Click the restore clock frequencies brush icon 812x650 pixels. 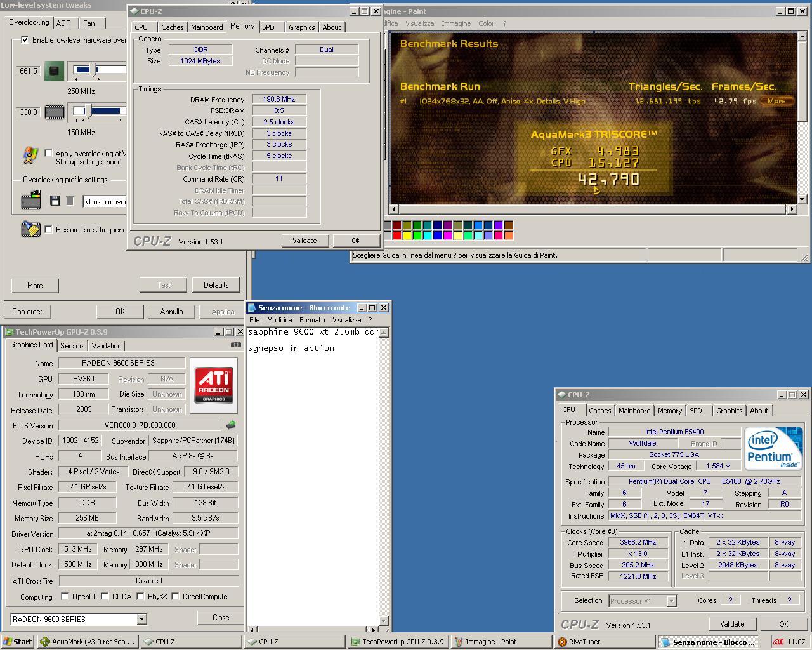[30, 229]
